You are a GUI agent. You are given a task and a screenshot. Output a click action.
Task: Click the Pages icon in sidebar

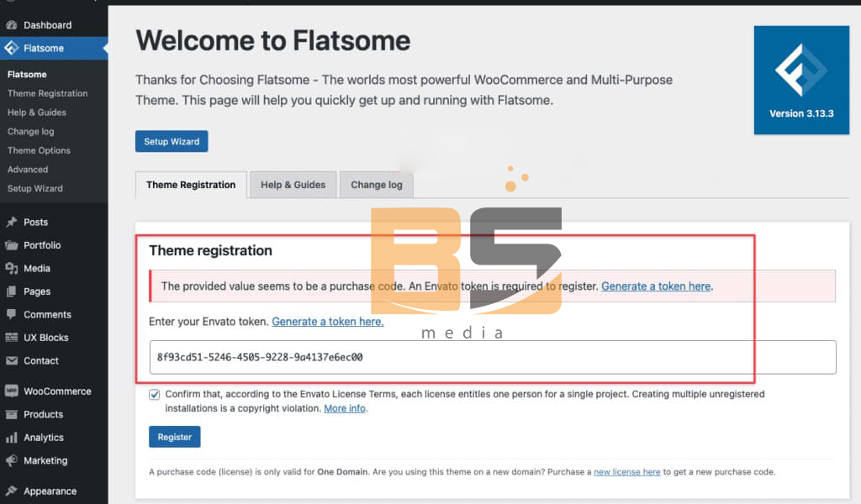coord(12,291)
